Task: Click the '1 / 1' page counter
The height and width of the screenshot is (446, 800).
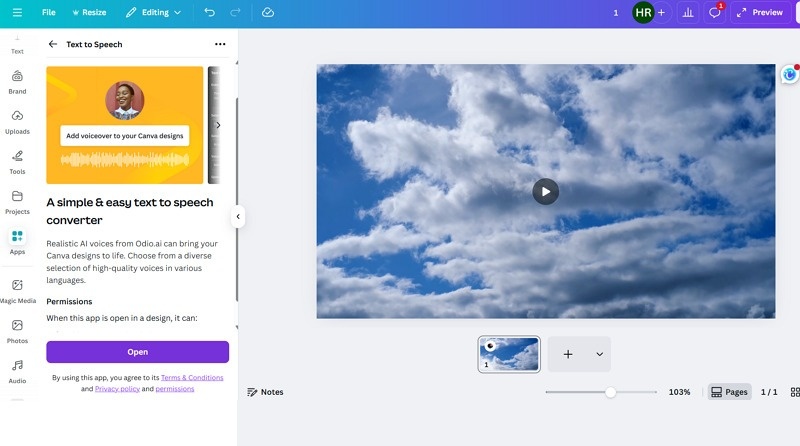Action: coord(769,392)
